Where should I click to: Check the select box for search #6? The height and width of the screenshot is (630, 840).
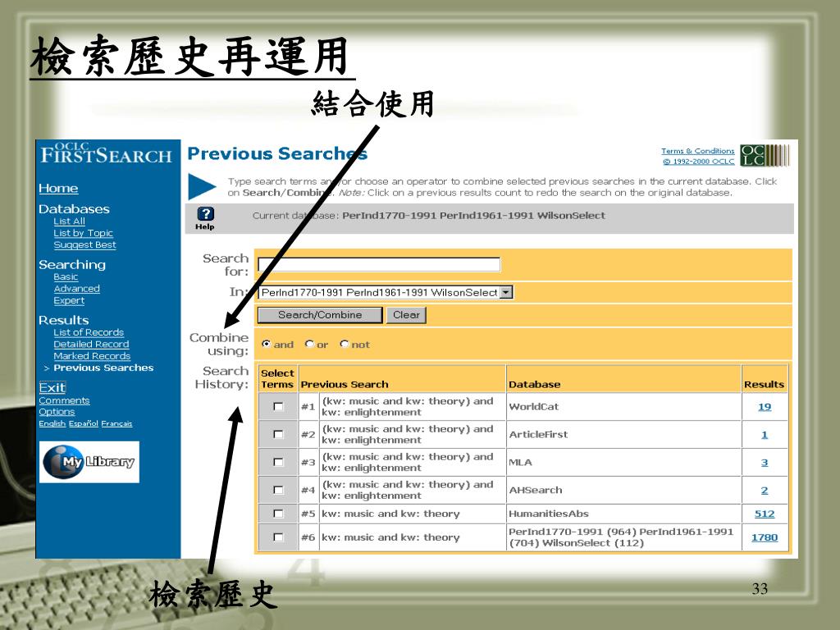[278, 537]
